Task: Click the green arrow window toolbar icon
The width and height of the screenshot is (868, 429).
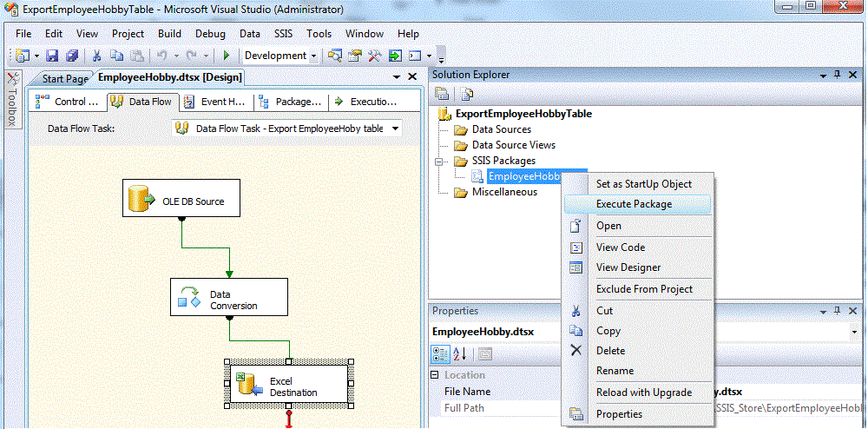Action: click(x=395, y=56)
